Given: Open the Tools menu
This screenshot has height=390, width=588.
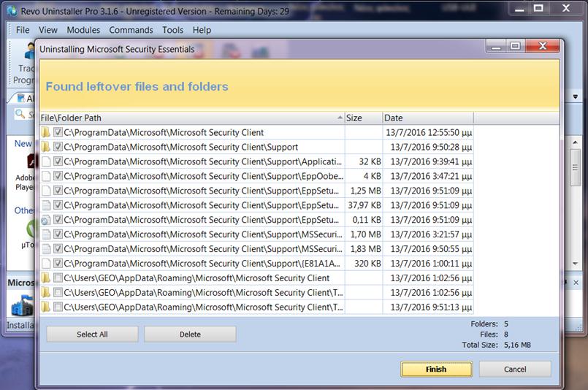Looking at the screenshot, I should [x=172, y=30].
